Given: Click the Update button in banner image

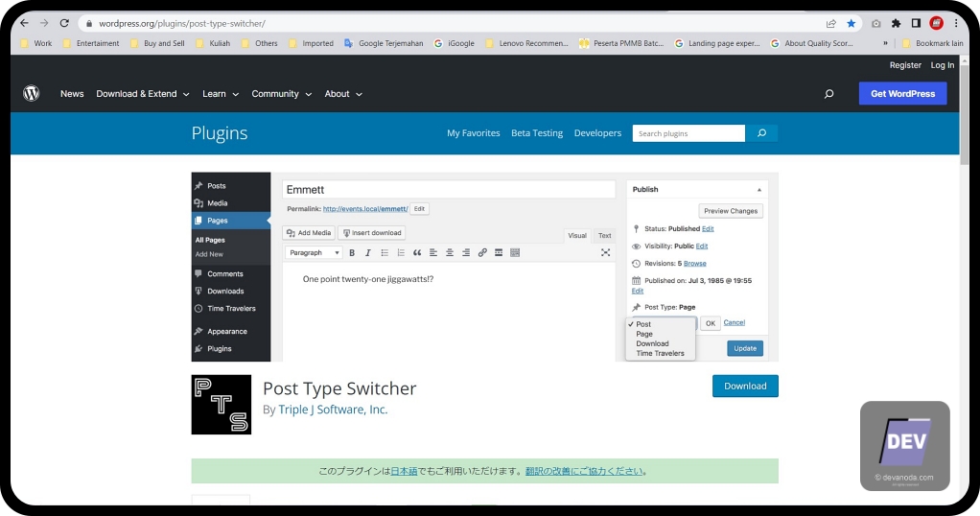Looking at the screenshot, I should coord(745,348).
